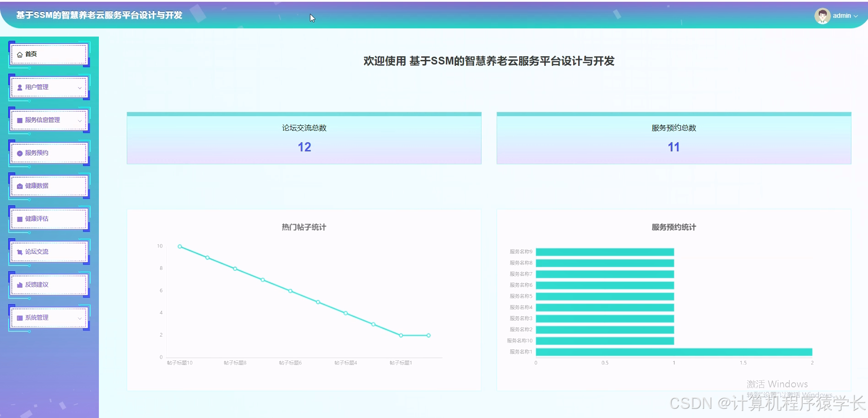Click the admin username text
The height and width of the screenshot is (418, 868).
tap(841, 16)
